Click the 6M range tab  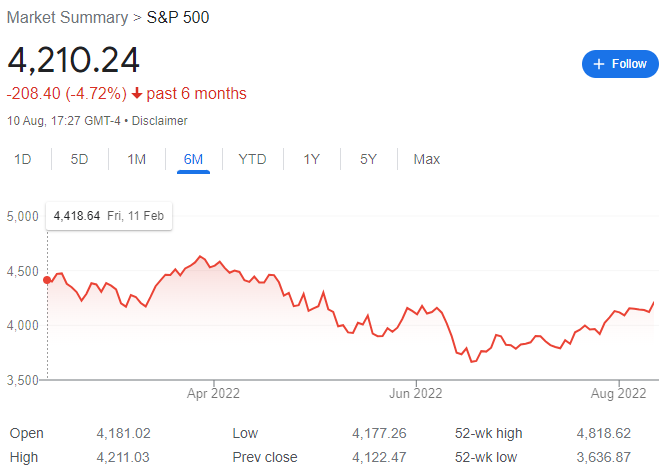coord(194,159)
